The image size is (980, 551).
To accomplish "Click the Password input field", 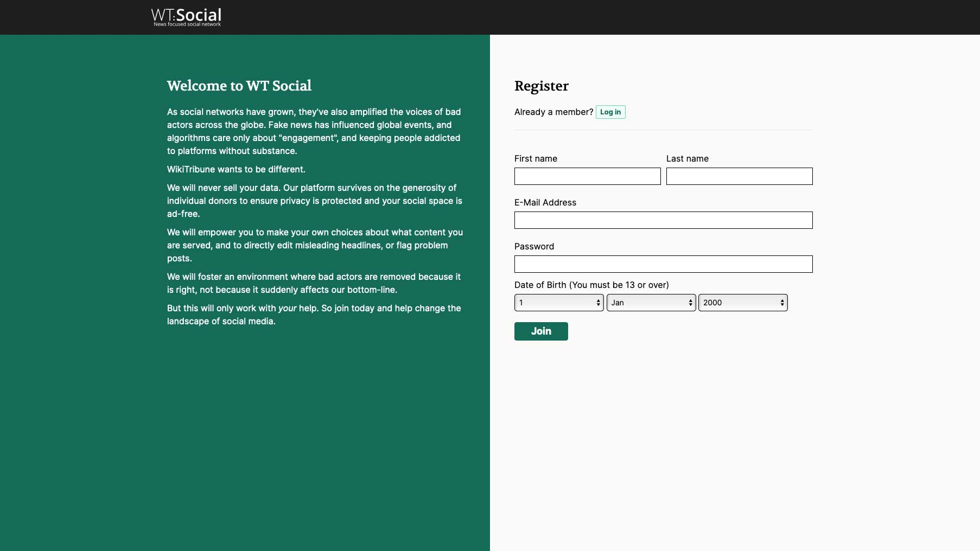I will (663, 264).
